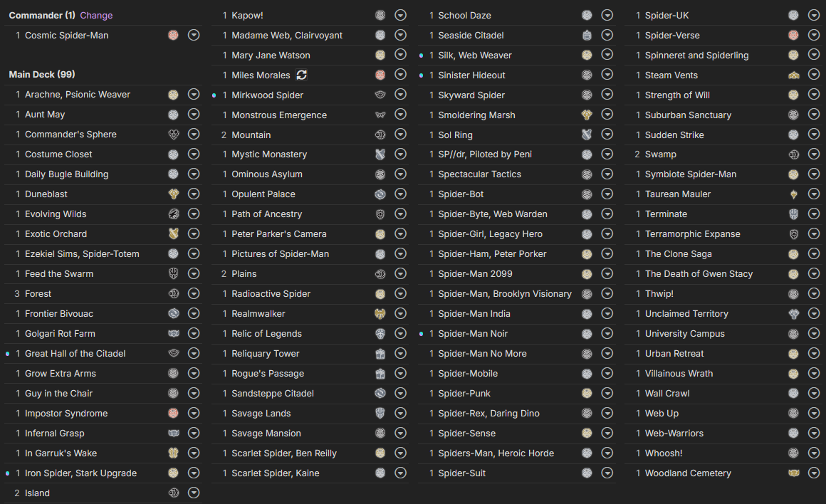Viewport: 826px width, 504px height.
Task: Click the set icon for In Garruk's Wake
Action: [x=173, y=453]
